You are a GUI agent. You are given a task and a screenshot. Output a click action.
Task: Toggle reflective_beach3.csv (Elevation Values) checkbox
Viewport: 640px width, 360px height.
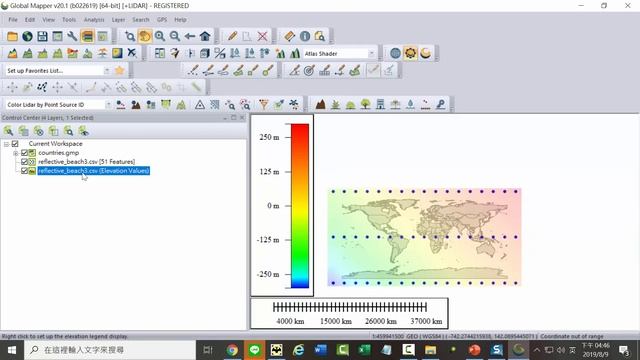[24, 171]
